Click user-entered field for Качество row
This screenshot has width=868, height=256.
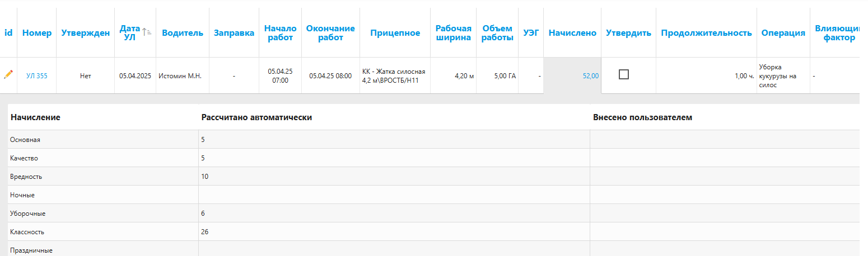coord(724,158)
